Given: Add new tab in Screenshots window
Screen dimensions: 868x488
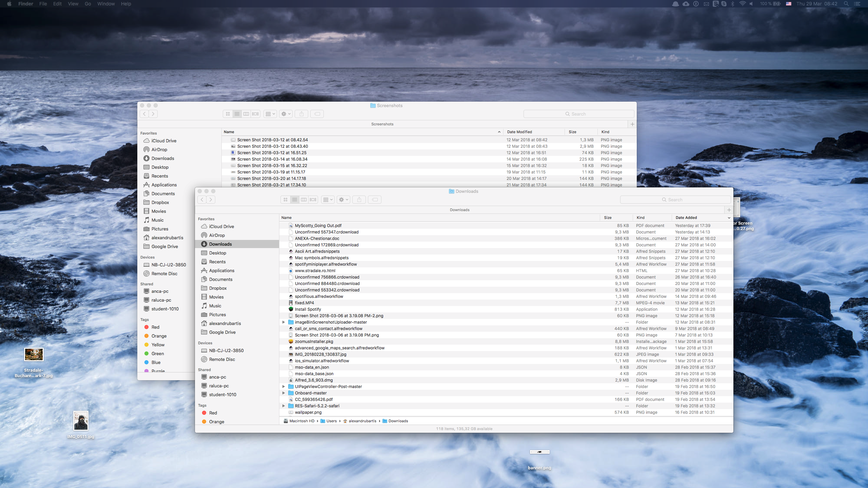Looking at the screenshot, I should pyautogui.click(x=632, y=124).
